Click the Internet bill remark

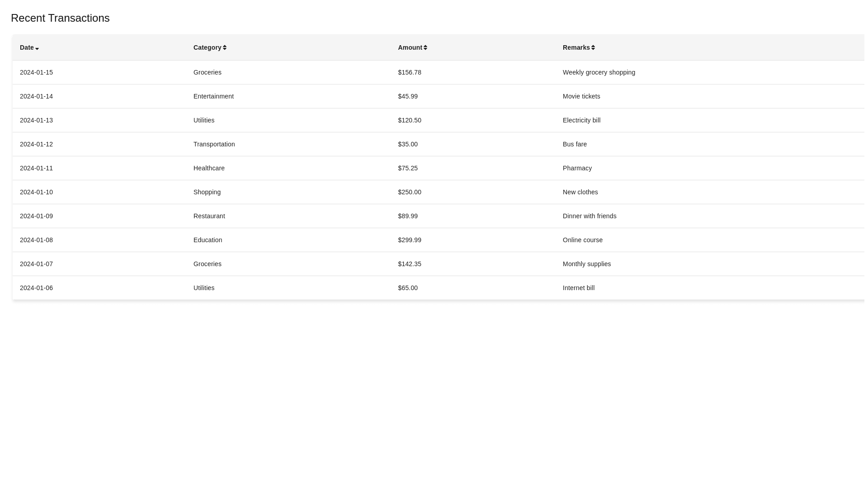(x=579, y=288)
